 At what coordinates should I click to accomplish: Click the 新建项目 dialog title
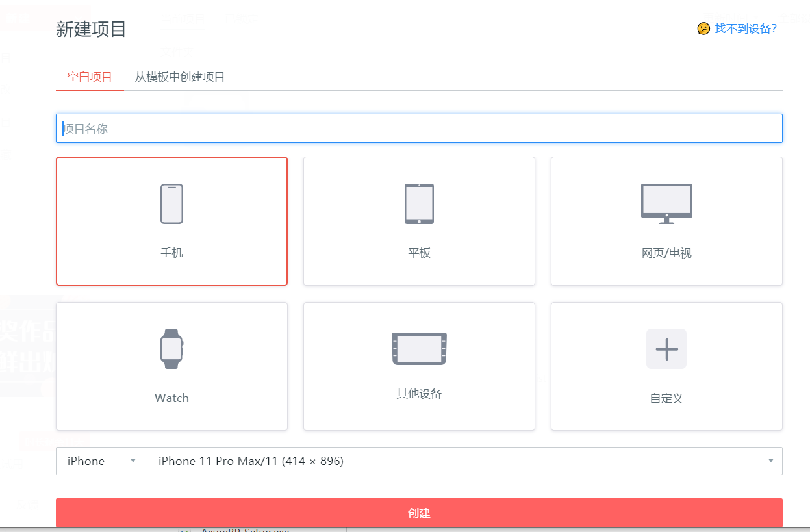(91, 29)
